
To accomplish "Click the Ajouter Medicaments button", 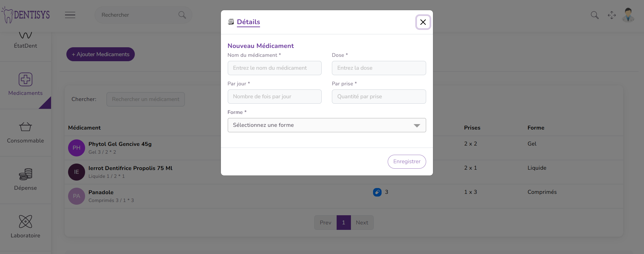I will [x=100, y=54].
